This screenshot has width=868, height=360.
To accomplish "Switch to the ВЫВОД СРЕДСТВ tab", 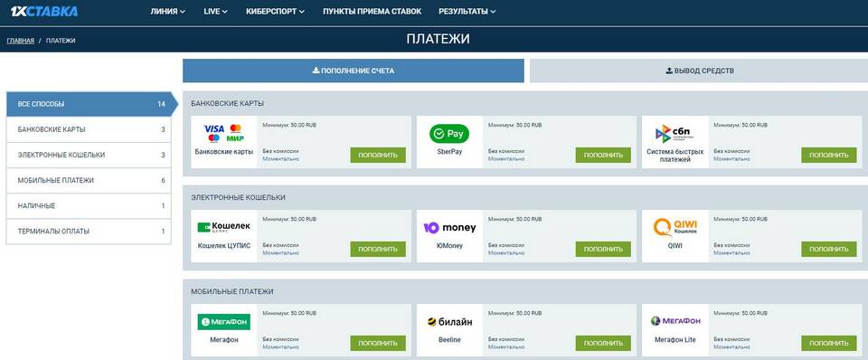I will coord(699,71).
